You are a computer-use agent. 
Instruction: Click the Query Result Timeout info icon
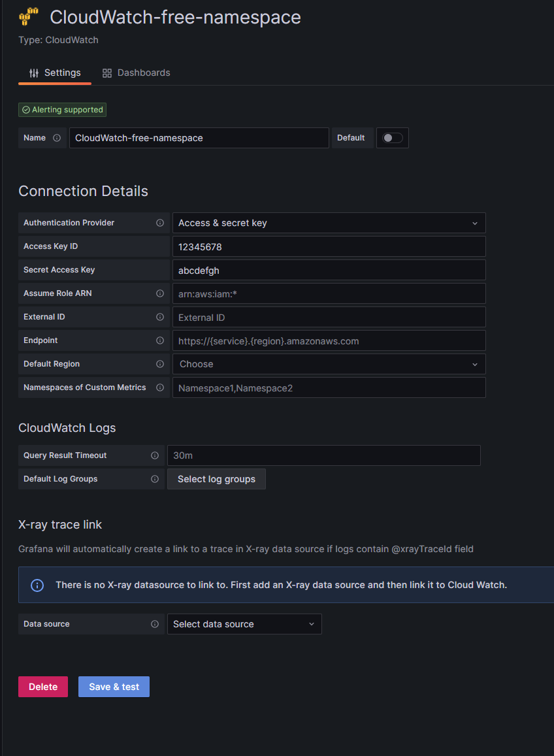pos(155,455)
